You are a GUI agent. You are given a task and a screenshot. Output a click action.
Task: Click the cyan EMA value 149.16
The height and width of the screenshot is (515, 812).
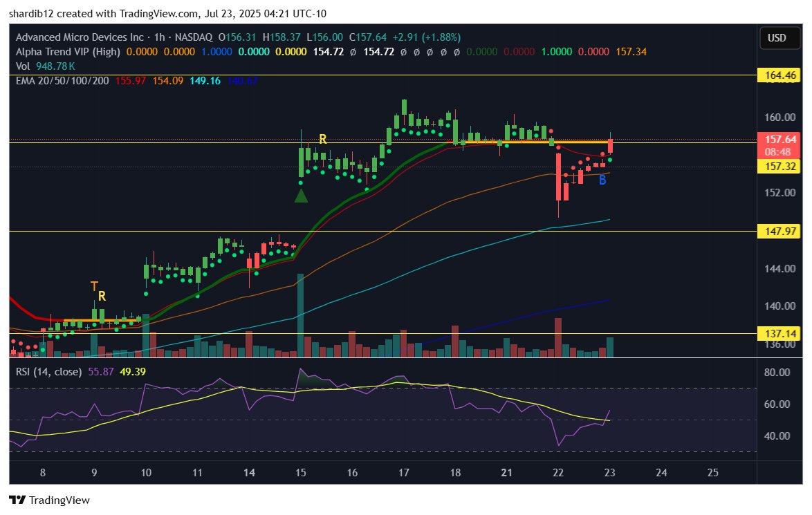tap(205, 81)
